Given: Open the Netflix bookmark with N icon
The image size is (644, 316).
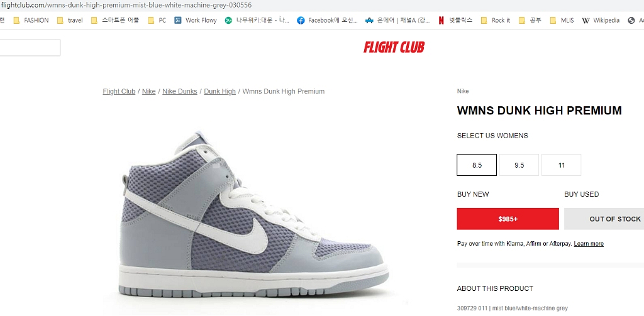Looking at the screenshot, I should point(455,20).
